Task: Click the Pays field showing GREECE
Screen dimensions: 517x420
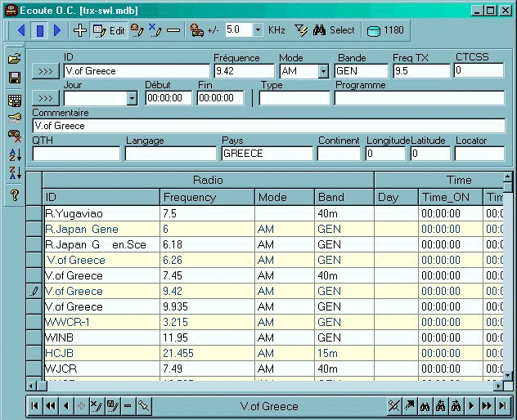Action: [x=267, y=154]
